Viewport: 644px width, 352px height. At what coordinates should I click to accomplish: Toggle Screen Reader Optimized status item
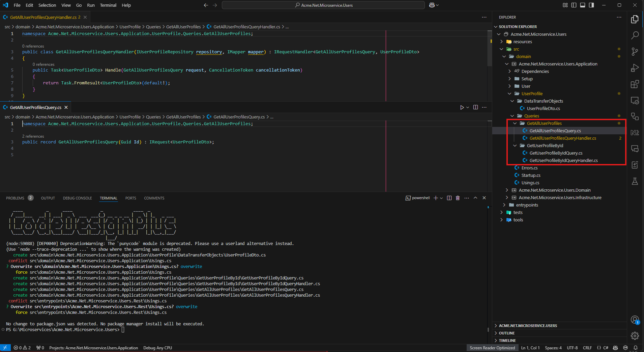pyautogui.click(x=492, y=348)
